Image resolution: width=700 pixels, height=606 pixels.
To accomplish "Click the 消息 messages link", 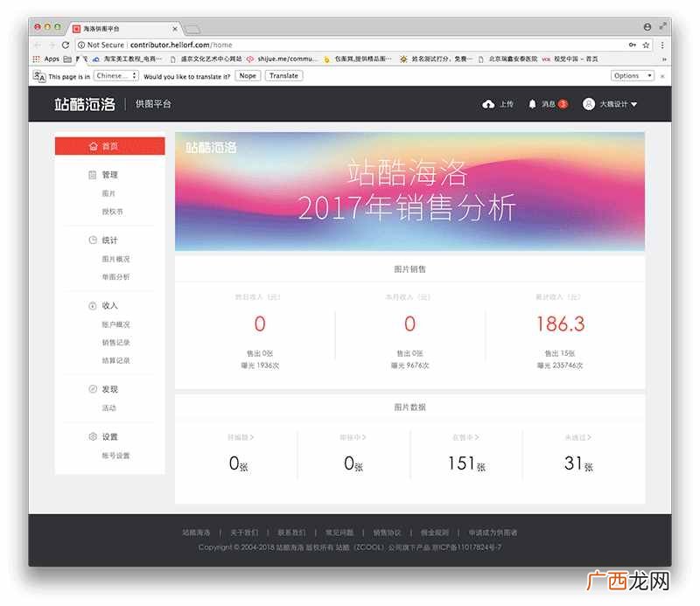I will click(x=549, y=104).
